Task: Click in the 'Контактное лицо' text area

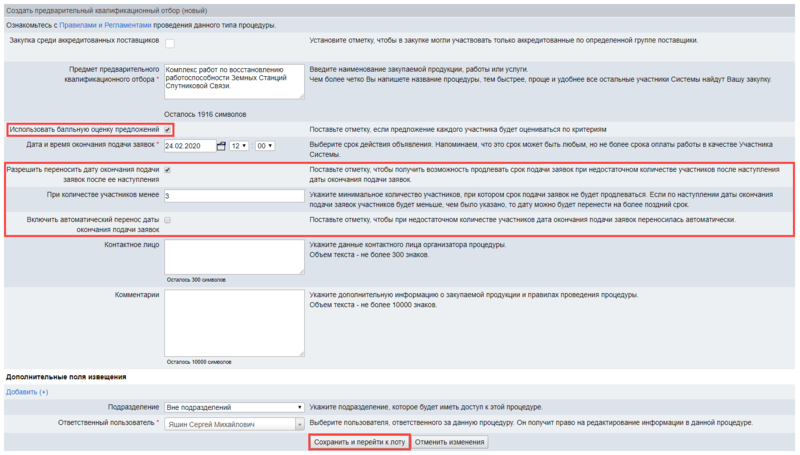Action: (234, 256)
